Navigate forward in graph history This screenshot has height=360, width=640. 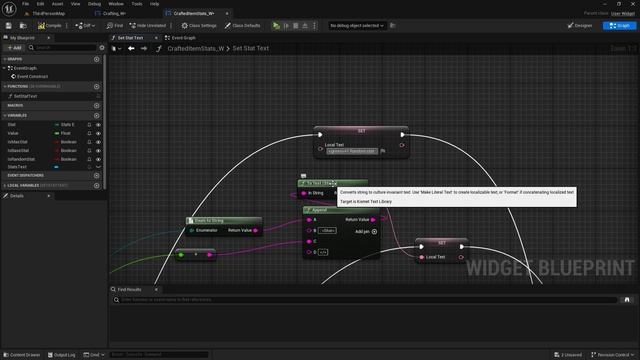[x=144, y=49]
